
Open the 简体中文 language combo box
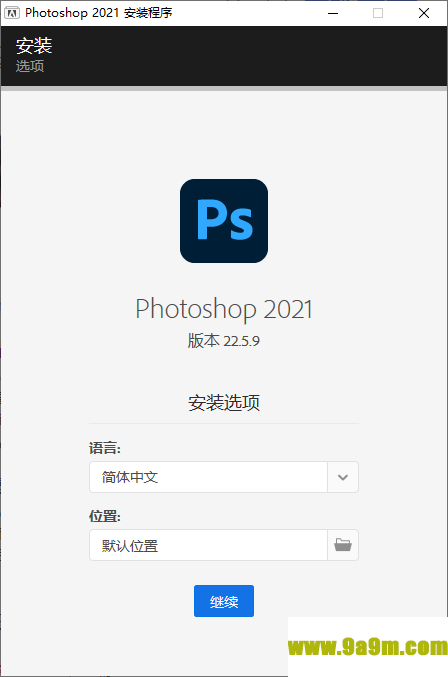[x=224, y=477]
